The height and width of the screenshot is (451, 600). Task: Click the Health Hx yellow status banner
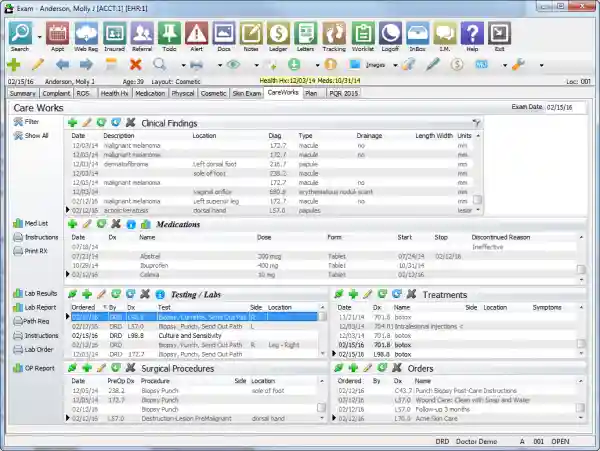(310, 80)
